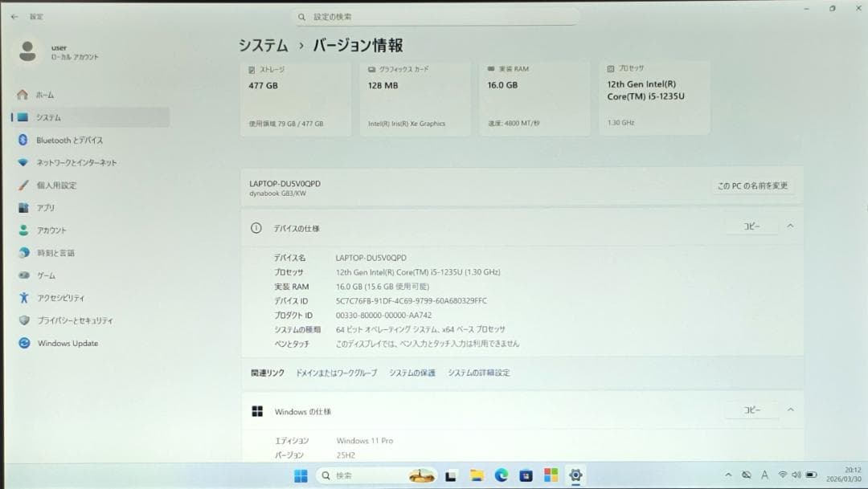This screenshot has width=868, height=489.
Task: Collapse the device specifications section
Action: 791,226
